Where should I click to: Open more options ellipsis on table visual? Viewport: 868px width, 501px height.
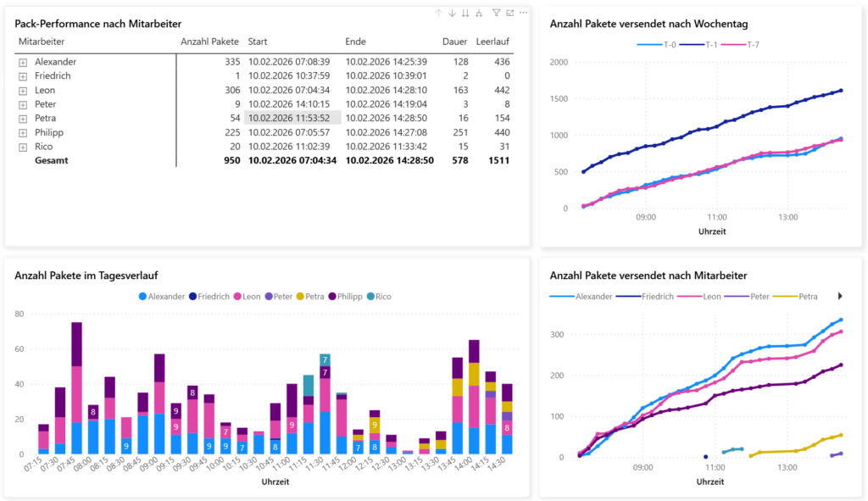523,13
